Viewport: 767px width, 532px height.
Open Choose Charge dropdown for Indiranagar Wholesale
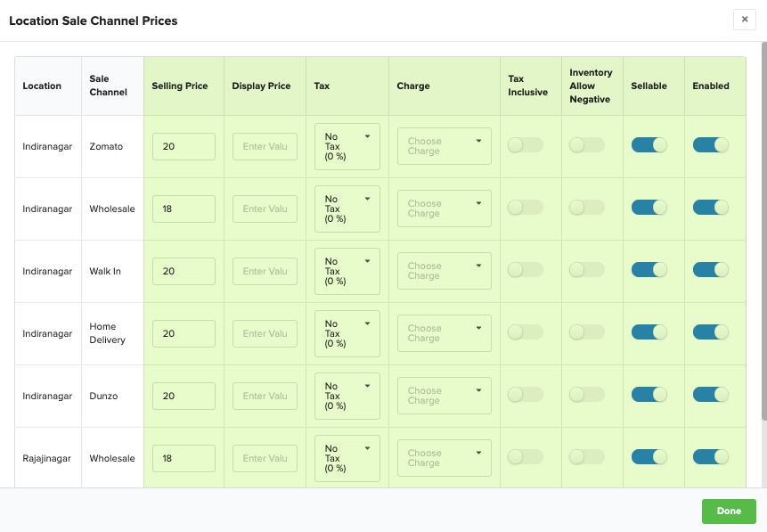[x=445, y=209]
